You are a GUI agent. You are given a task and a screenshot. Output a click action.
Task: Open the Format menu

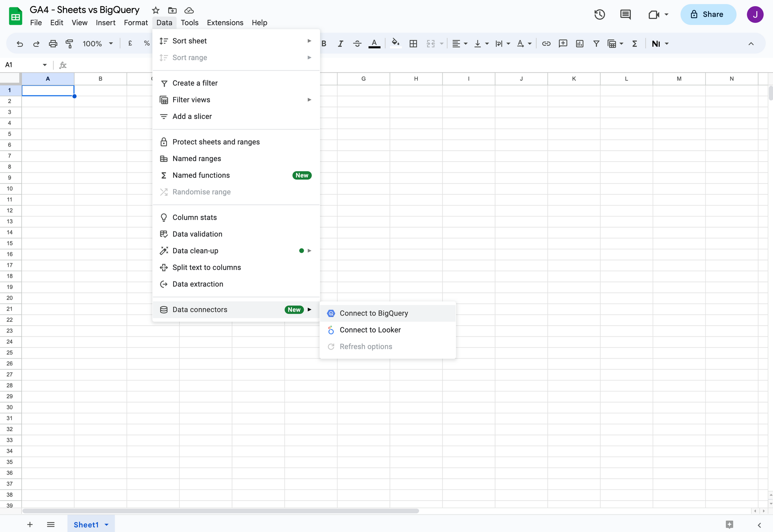click(x=136, y=23)
